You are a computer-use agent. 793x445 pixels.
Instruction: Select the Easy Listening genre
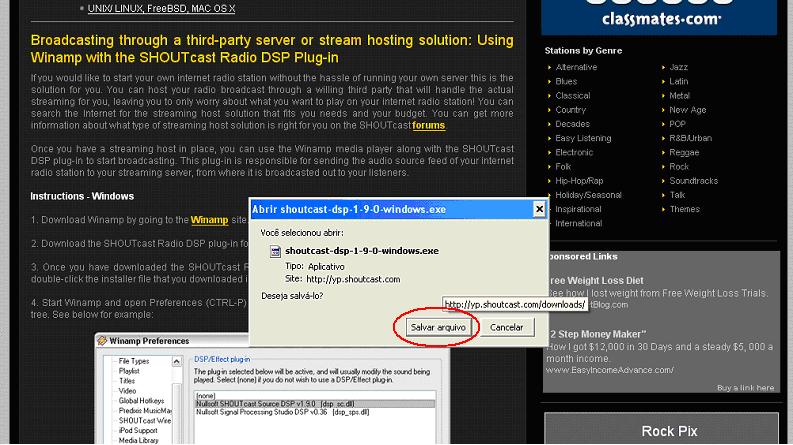pos(583,138)
